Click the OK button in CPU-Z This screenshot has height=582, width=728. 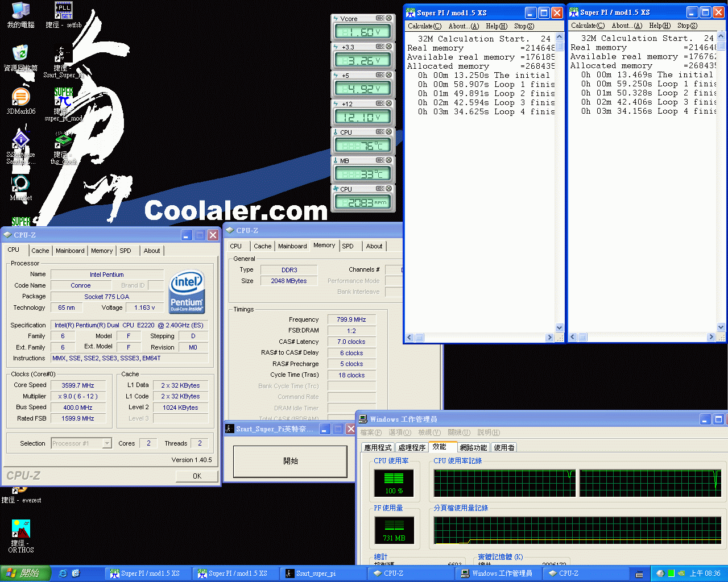[197, 476]
